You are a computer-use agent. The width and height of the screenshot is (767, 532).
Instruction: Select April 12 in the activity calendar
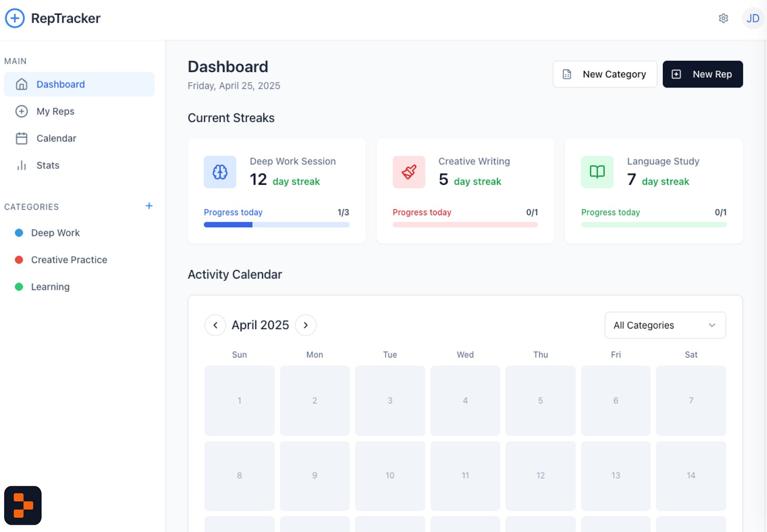click(x=540, y=476)
